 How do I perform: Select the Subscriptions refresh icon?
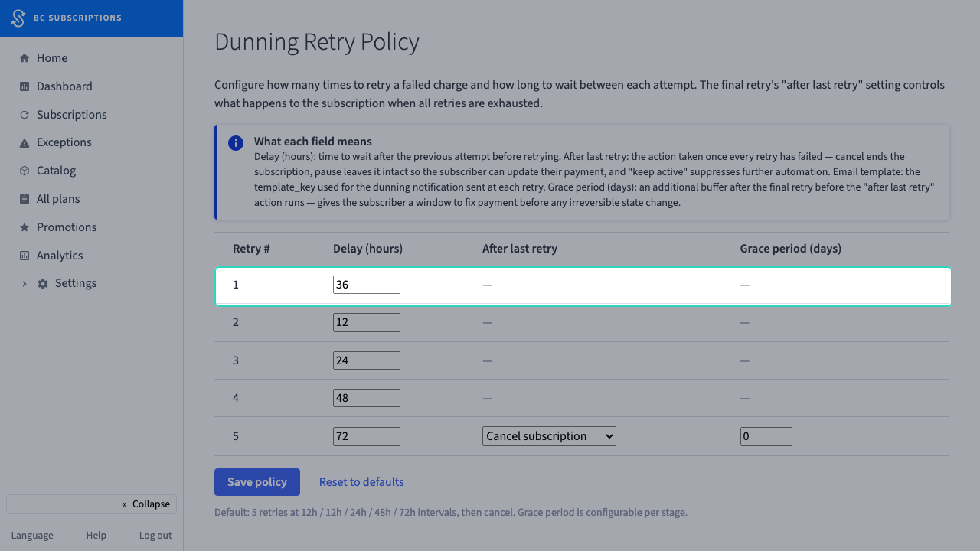point(24,115)
